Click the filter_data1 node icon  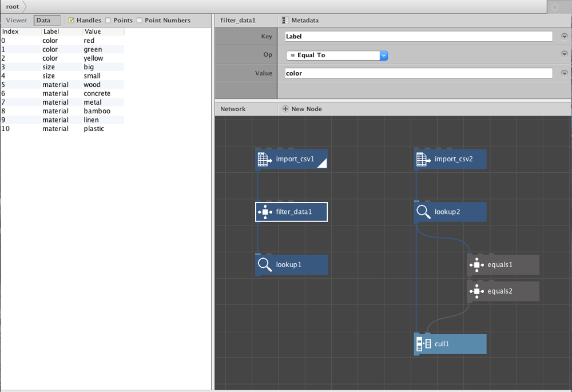click(x=265, y=212)
